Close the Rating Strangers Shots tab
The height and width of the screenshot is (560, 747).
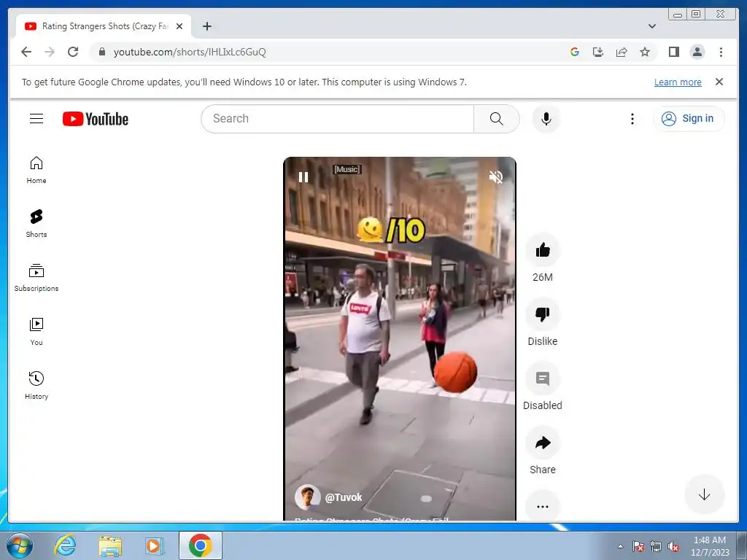click(179, 26)
